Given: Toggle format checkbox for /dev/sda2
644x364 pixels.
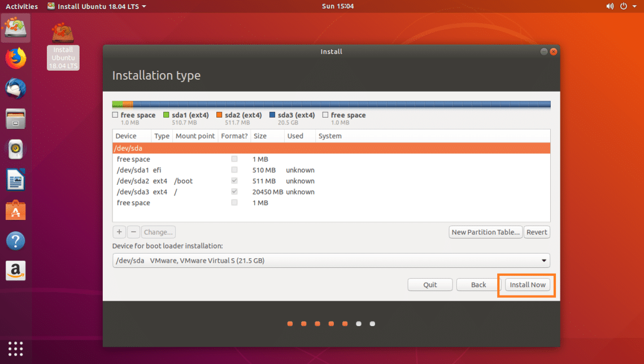Looking at the screenshot, I should pos(234,181).
